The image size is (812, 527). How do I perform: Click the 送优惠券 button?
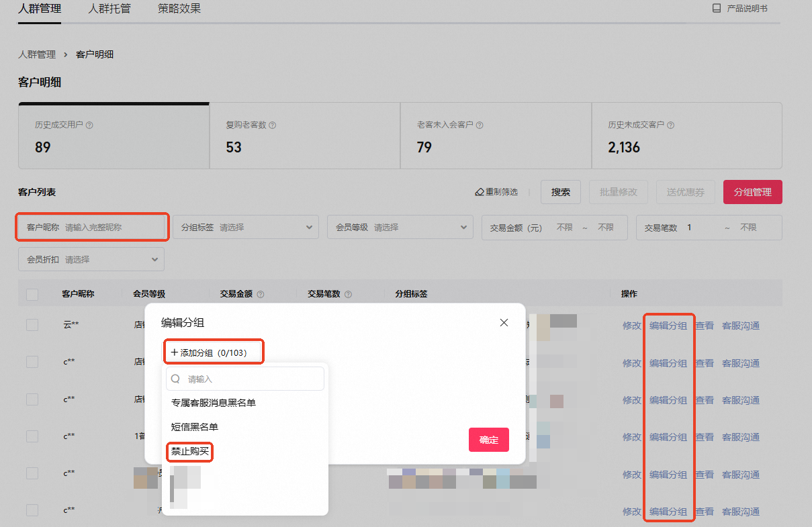click(x=686, y=192)
